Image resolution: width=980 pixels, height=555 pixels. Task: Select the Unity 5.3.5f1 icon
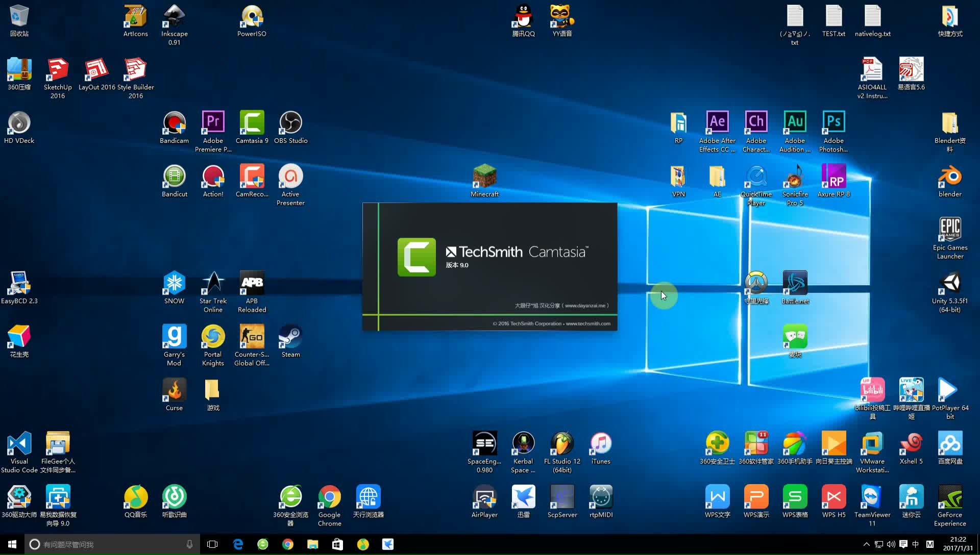(x=950, y=292)
